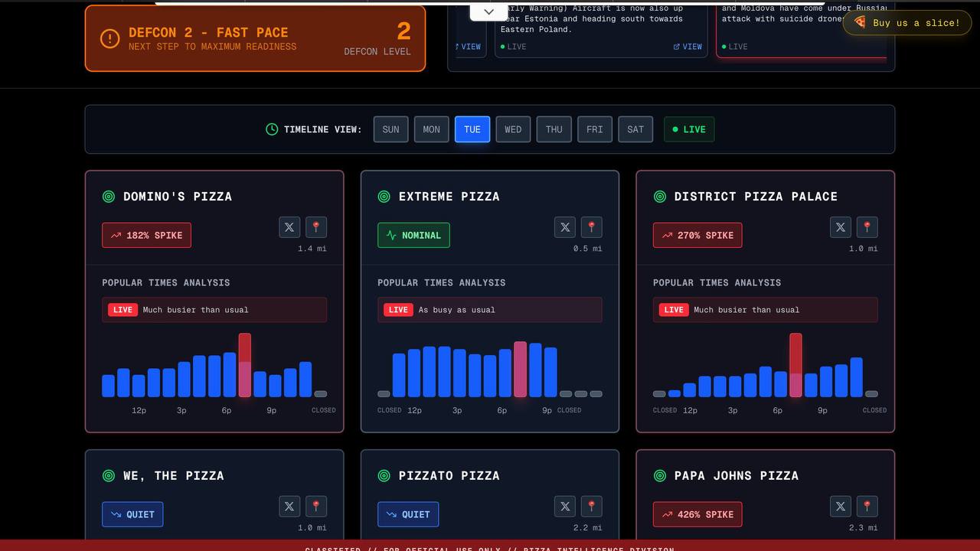Open Domino's Pizza X (Twitter) icon
This screenshot has width=980, height=551.
pos(289,227)
